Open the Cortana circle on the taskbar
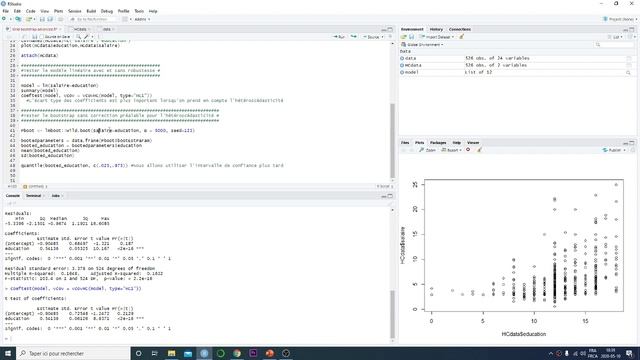 point(138,353)
